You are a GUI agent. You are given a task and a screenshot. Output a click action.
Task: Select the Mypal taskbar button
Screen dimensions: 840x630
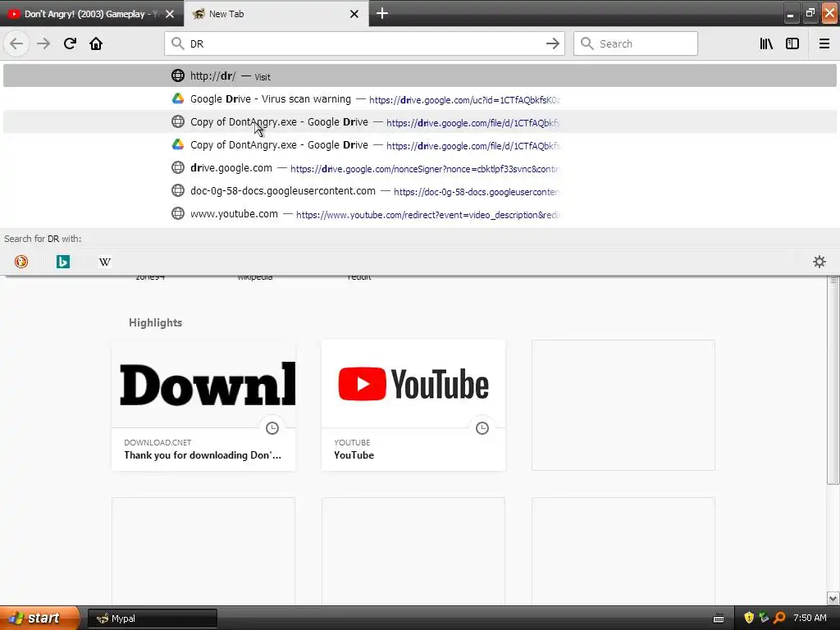pyautogui.click(x=152, y=619)
